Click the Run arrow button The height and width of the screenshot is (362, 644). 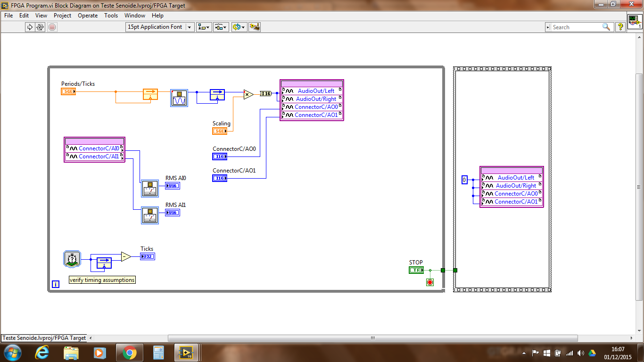30,27
